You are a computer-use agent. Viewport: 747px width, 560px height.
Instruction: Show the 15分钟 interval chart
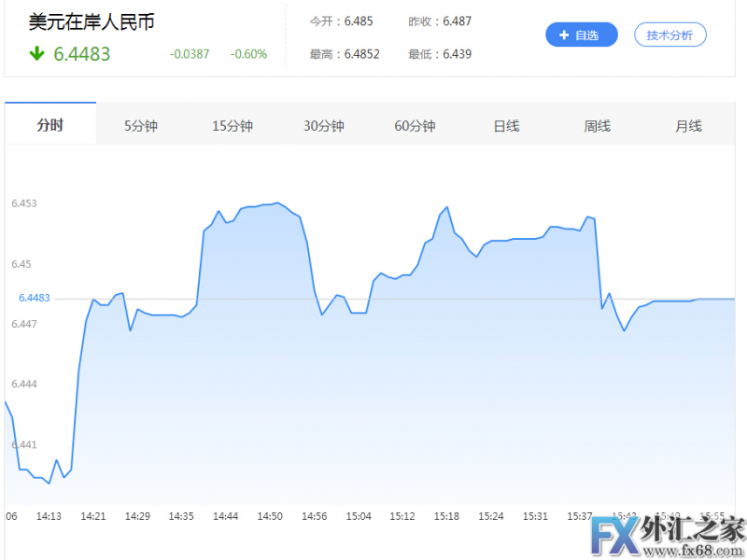click(233, 126)
